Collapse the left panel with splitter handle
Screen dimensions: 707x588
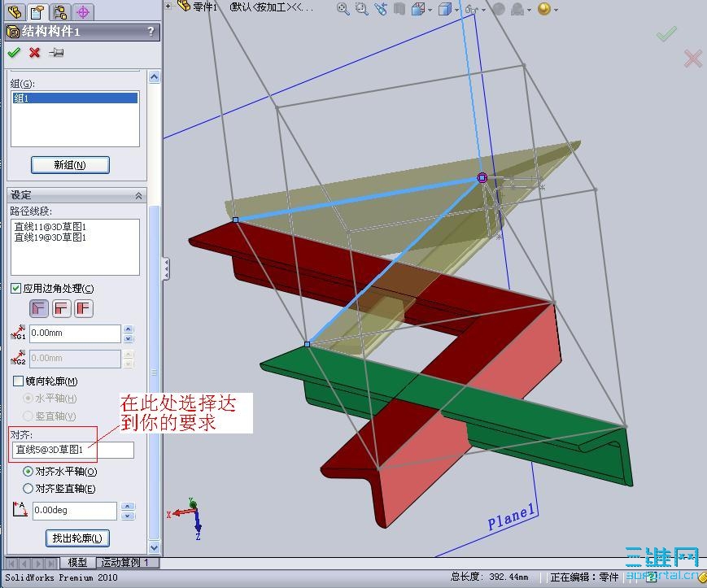(167, 269)
